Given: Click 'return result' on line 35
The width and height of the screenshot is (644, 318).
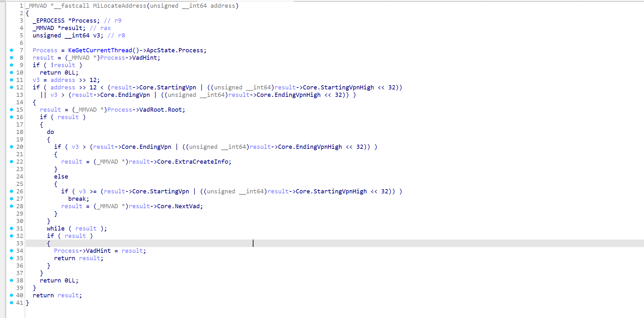Looking at the screenshot, I should [77, 258].
